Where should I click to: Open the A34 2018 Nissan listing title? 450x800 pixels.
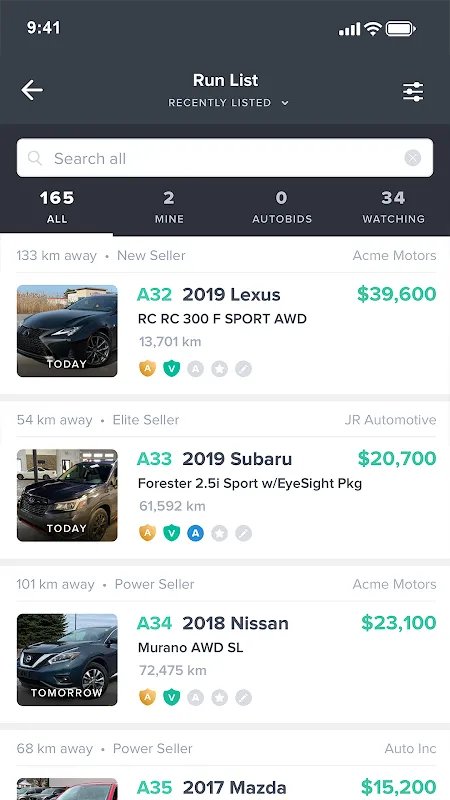point(213,623)
